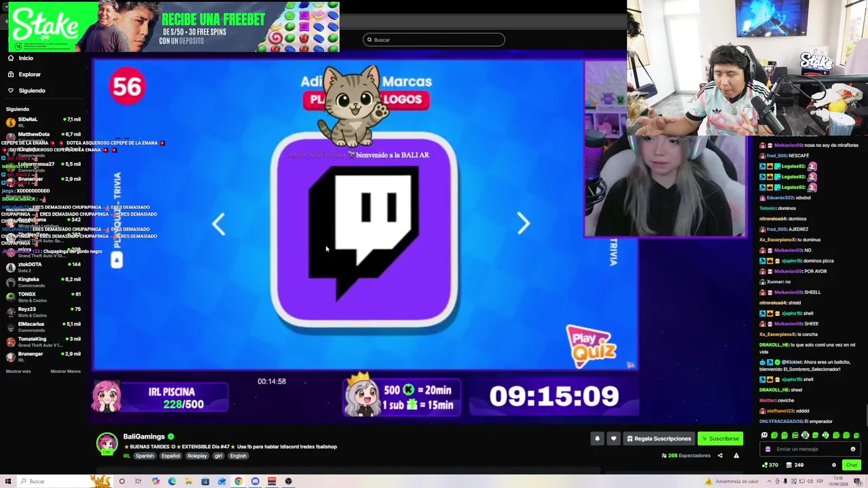Click the IRL category link
The image size is (868, 488).
pos(126,456)
